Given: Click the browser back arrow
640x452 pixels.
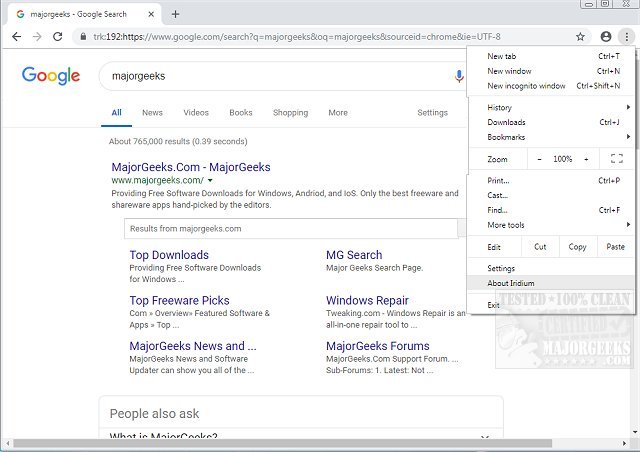Looking at the screenshot, I should pyautogui.click(x=16, y=37).
